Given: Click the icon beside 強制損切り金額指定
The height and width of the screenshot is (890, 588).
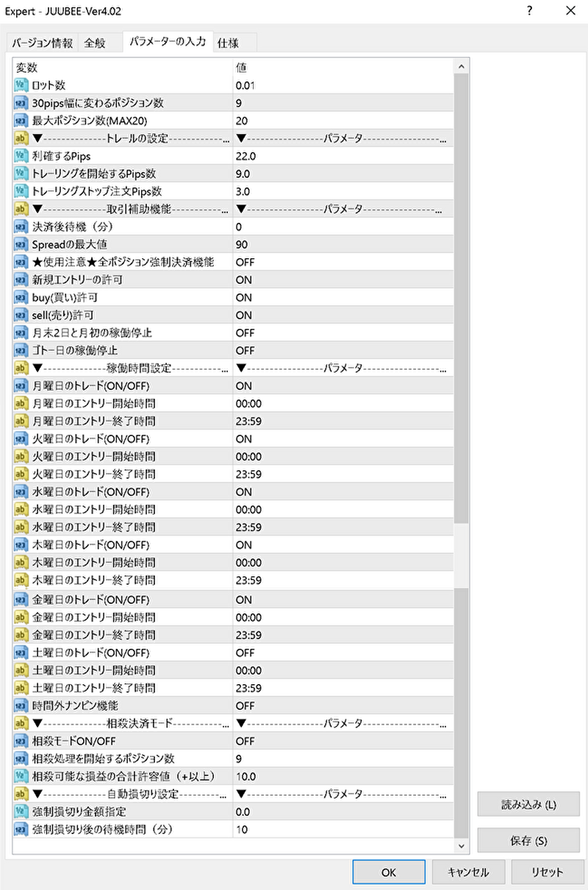Looking at the screenshot, I should tap(21, 811).
